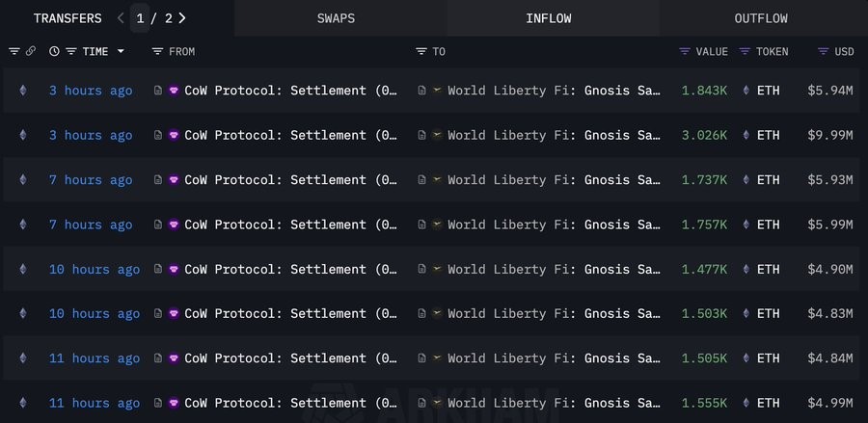
Task: Go to the next transfers page
Action: 182,18
